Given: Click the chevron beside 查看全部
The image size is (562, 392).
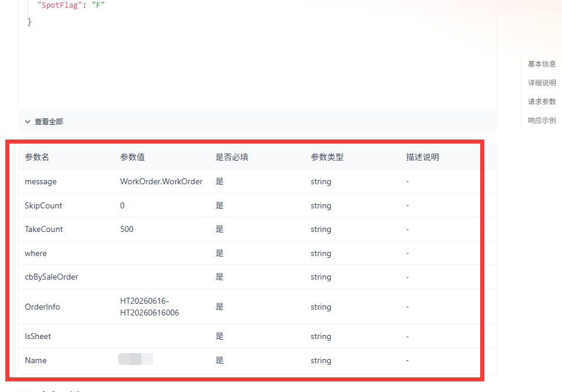Looking at the screenshot, I should click(x=27, y=122).
